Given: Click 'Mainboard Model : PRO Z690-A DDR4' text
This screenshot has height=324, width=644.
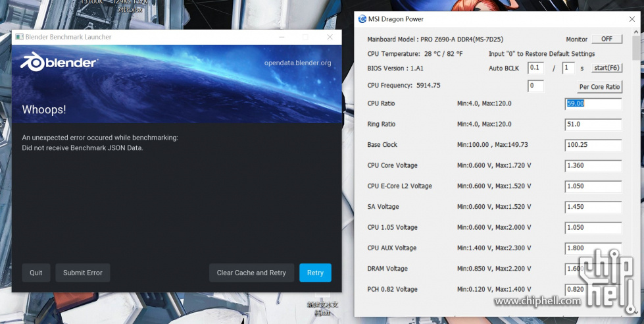Looking at the screenshot, I should pyautogui.click(x=435, y=40).
